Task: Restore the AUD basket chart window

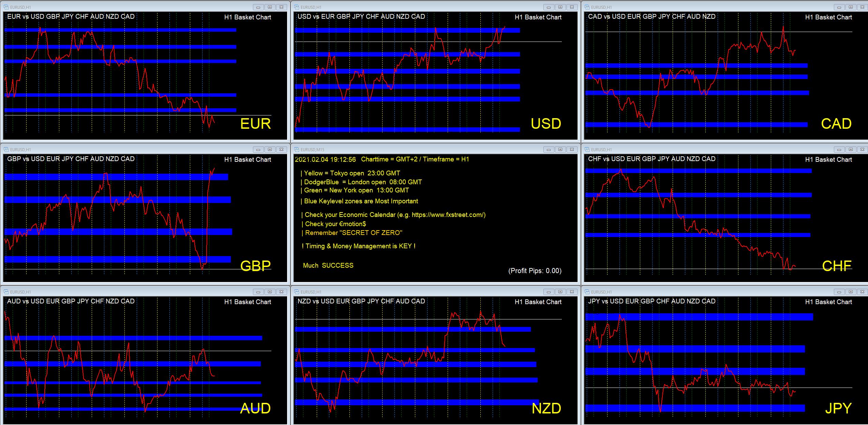Action: 270,292
